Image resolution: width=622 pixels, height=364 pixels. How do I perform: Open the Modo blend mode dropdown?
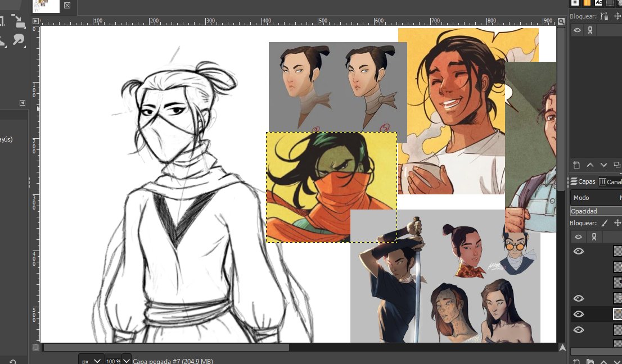(x=596, y=198)
